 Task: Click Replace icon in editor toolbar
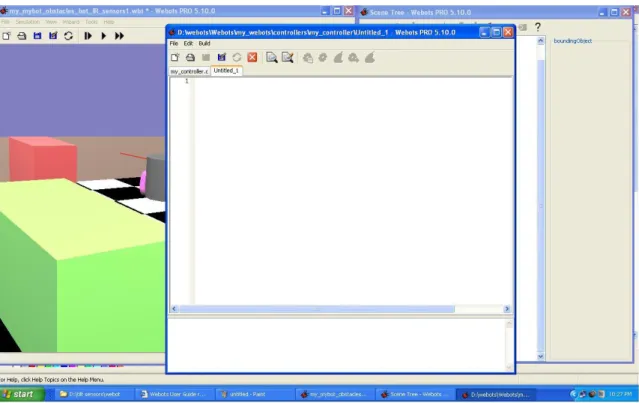pyautogui.click(x=288, y=57)
